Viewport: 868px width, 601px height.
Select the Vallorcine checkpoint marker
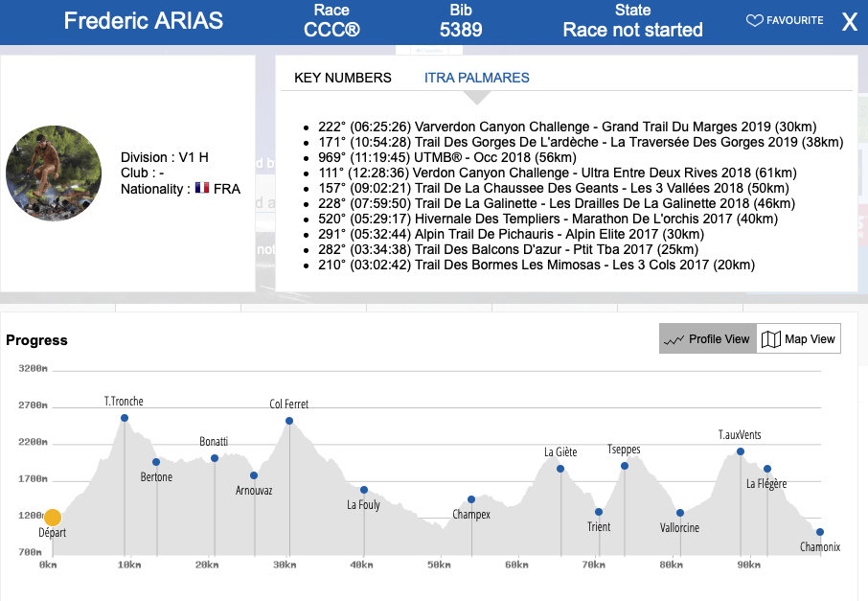680,513
